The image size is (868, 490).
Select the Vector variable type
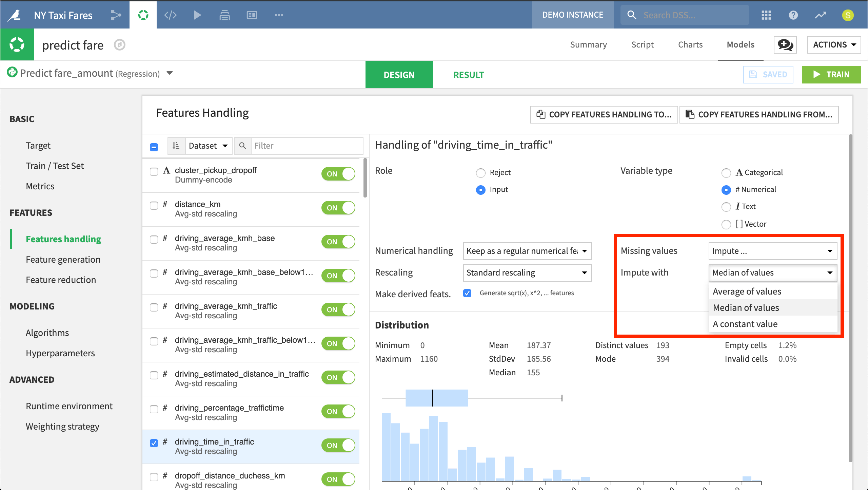[726, 224]
